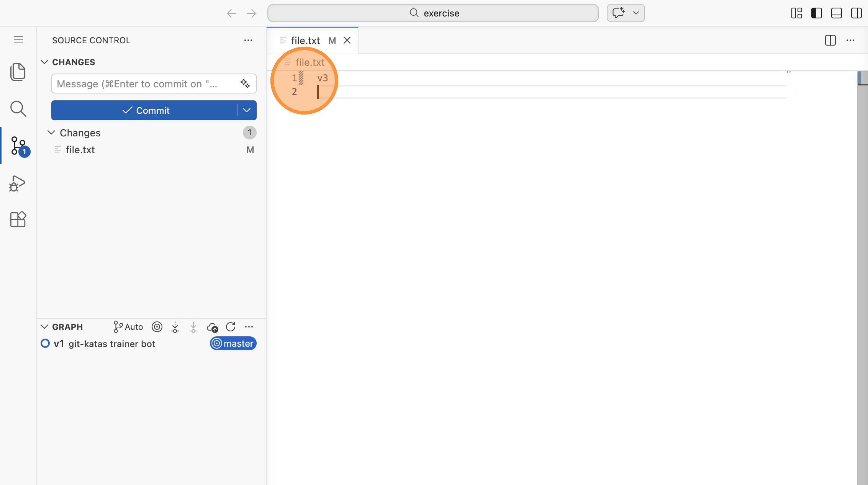Viewport: 868px width, 485px height.
Task: Click the commit message input field
Action: pos(146,84)
